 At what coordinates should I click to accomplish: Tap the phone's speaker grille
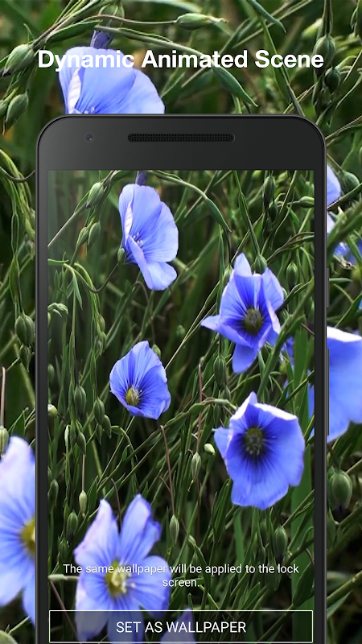[181, 138]
